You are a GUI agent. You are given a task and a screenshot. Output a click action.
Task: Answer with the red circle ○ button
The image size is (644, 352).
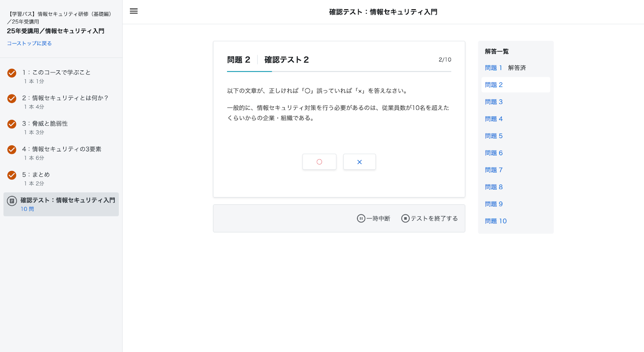(x=319, y=162)
